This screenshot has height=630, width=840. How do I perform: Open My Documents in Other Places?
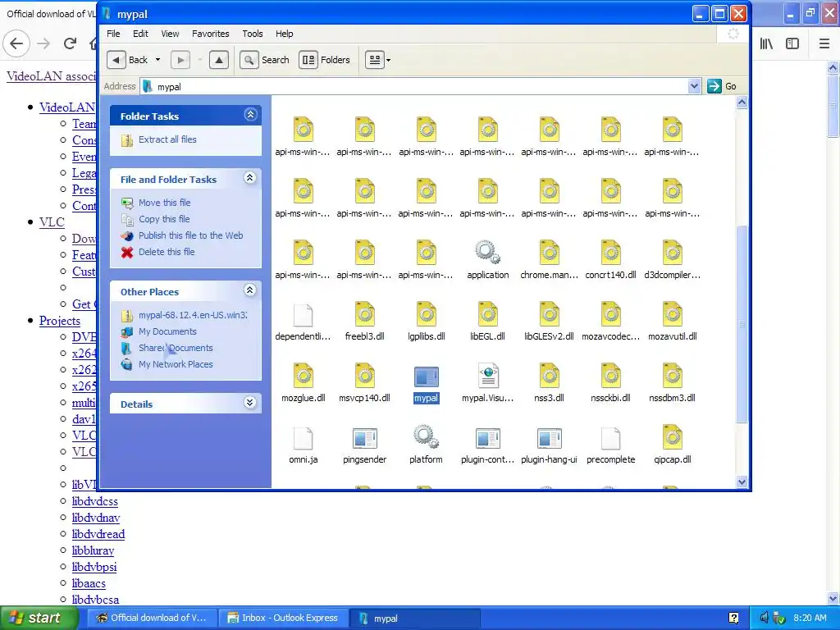(167, 331)
